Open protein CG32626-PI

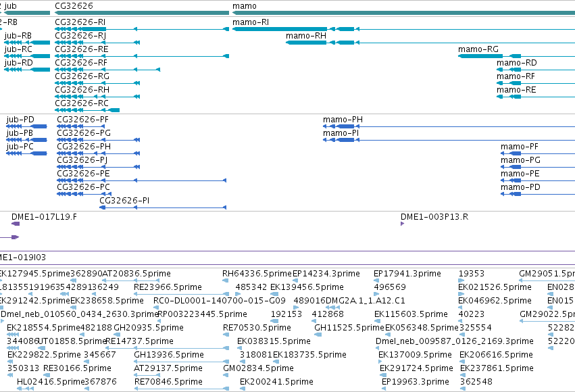tap(124, 201)
